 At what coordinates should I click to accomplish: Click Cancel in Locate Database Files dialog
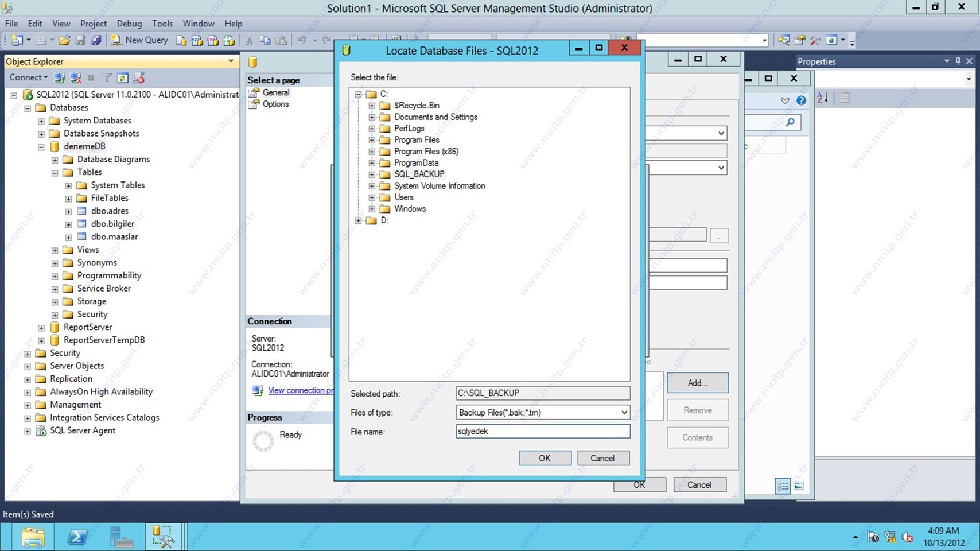(602, 458)
